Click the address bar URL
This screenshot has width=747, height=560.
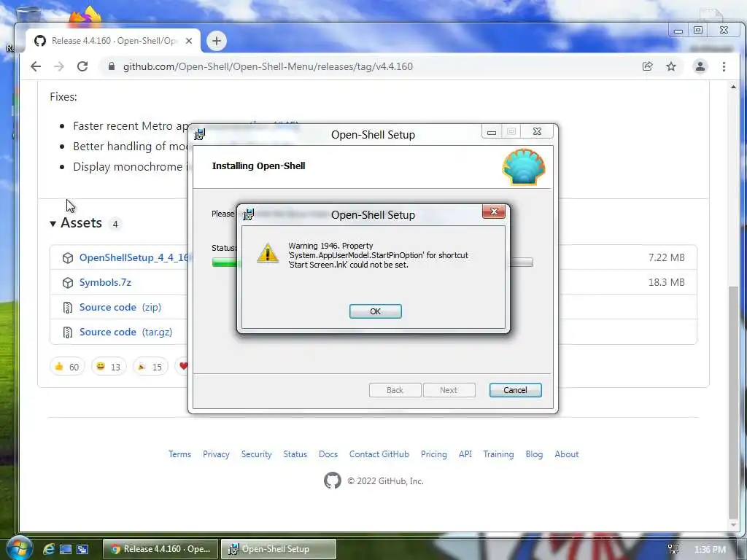tap(268, 66)
